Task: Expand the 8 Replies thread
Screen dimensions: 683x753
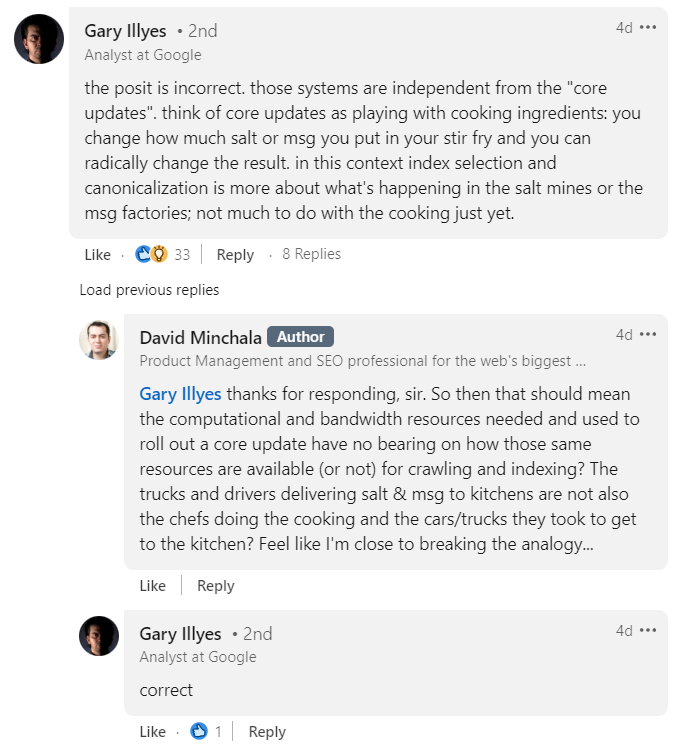Action: 312,254
